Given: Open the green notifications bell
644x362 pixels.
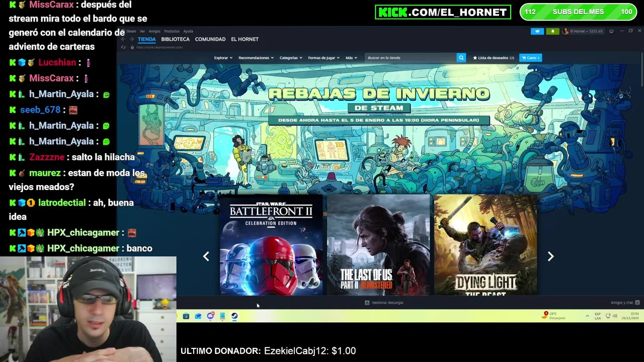Looking at the screenshot, I should 552,31.
